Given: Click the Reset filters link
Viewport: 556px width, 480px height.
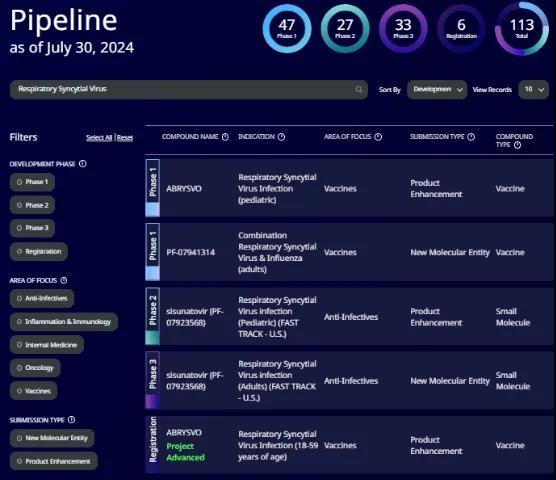Looking at the screenshot, I should point(125,138).
